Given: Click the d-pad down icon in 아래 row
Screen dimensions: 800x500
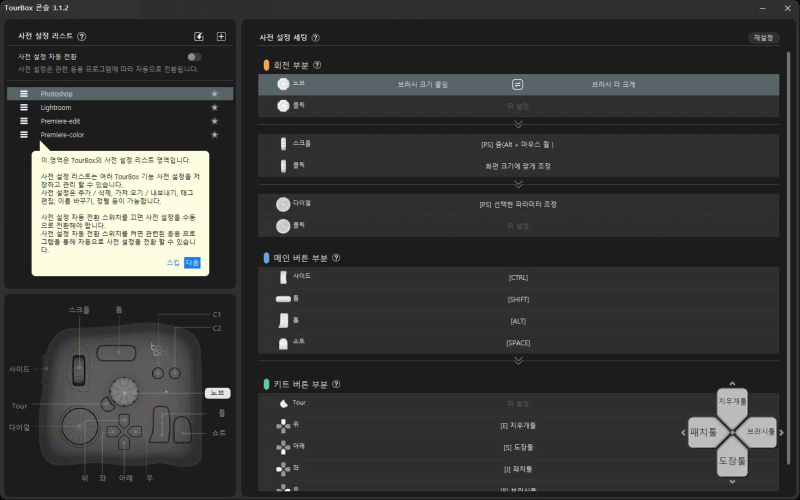Looking at the screenshot, I should point(283,447).
